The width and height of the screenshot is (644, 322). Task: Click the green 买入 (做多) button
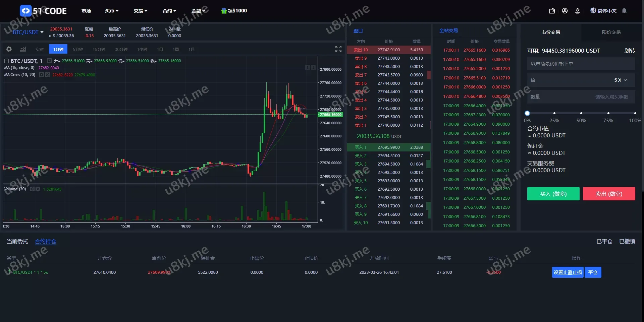(x=553, y=194)
